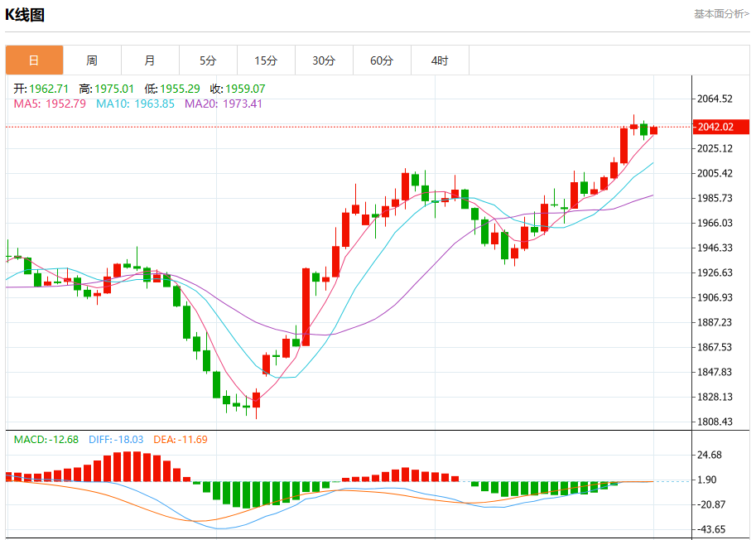Open the 5分 timeframe tab
Screen dimensions: 756x540
(x=208, y=60)
